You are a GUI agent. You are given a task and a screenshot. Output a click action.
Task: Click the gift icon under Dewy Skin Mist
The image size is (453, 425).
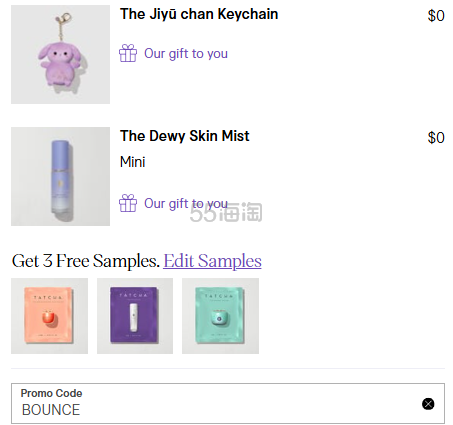tap(128, 203)
